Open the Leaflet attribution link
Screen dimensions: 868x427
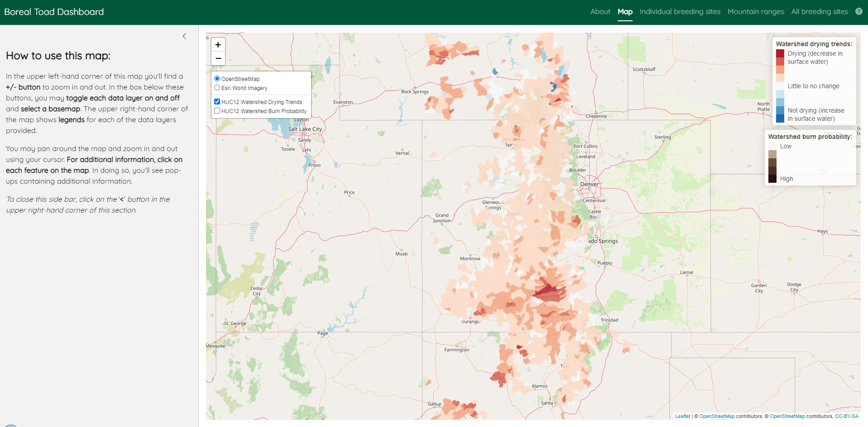click(x=682, y=416)
